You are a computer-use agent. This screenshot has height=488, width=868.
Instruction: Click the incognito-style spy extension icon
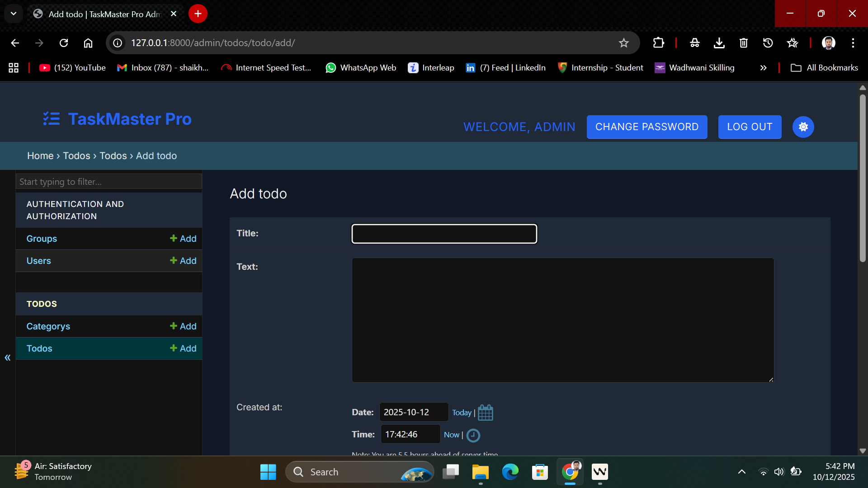[695, 43]
